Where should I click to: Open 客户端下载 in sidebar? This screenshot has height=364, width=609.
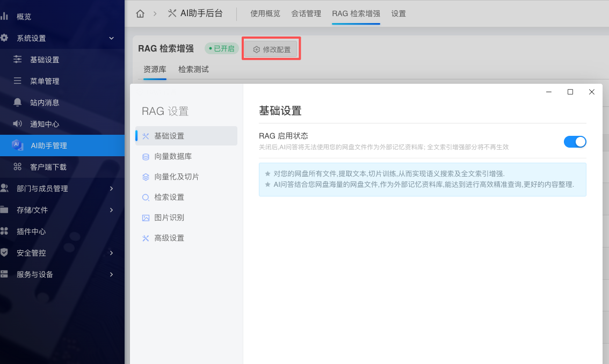tap(48, 167)
